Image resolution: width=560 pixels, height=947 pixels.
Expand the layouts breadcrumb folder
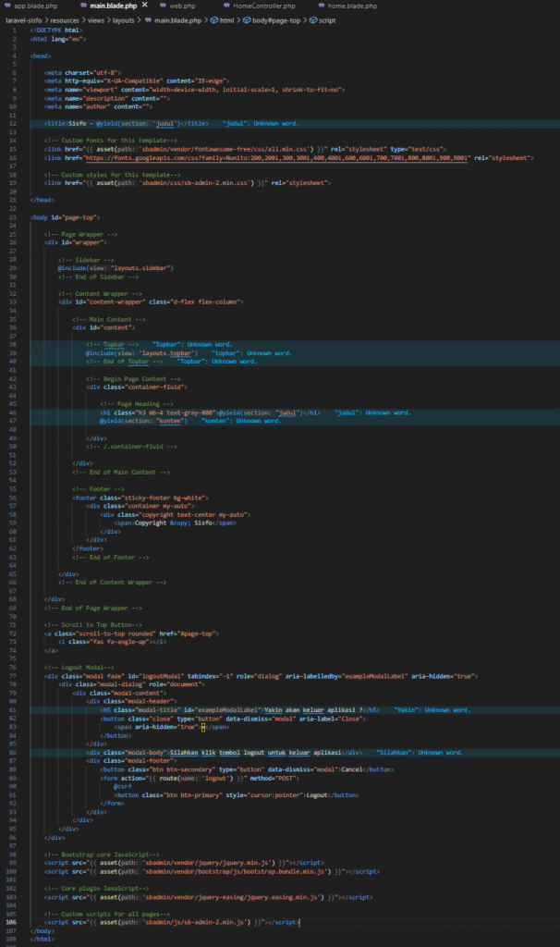(127, 18)
